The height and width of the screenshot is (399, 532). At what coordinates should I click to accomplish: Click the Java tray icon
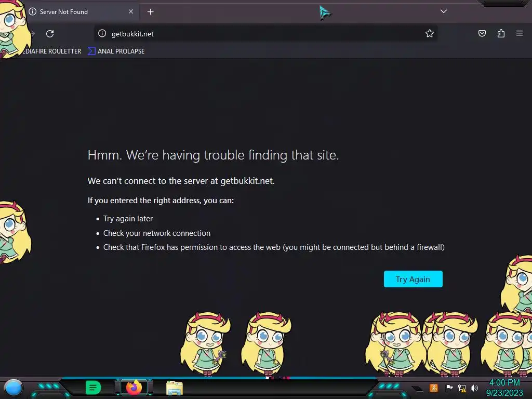tap(433, 388)
